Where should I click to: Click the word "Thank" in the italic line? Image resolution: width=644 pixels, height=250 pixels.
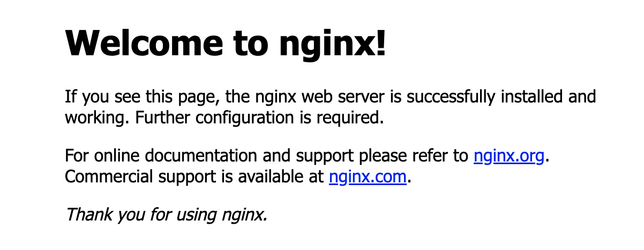(86, 215)
